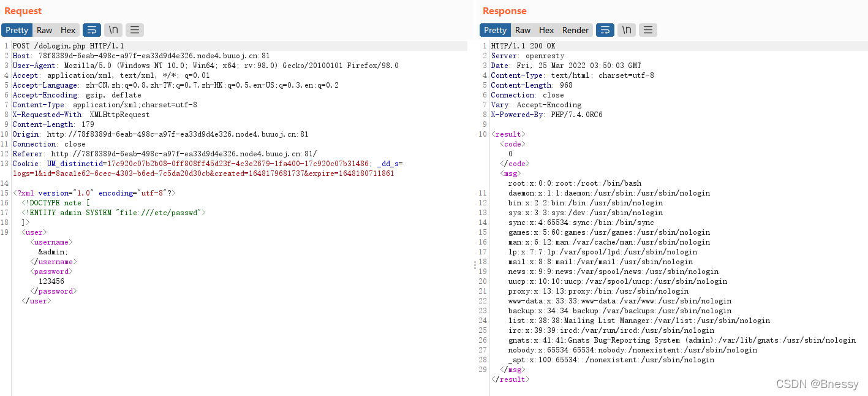
Task: Click the closing </user> tag
Action: [36, 301]
